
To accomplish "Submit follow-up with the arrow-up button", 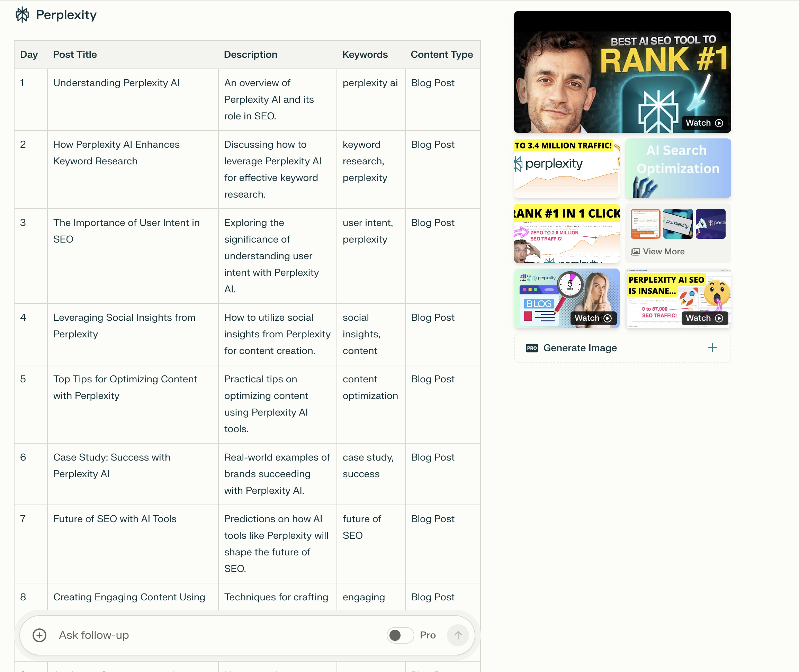I will coord(458,635).
